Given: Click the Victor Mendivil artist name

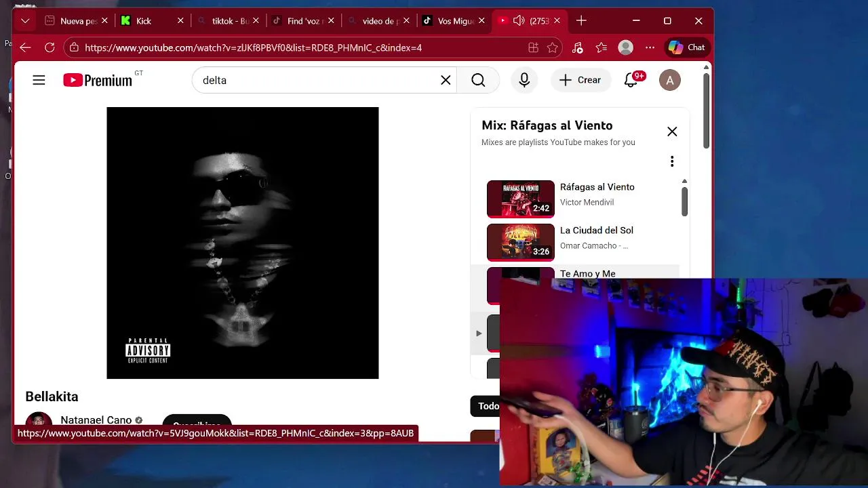Looking at the screenshot, I should tap(587, 202).
